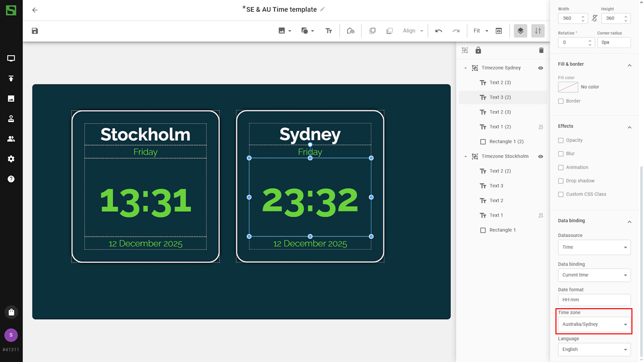Select the text tool in toolbar

click(329, 31)
